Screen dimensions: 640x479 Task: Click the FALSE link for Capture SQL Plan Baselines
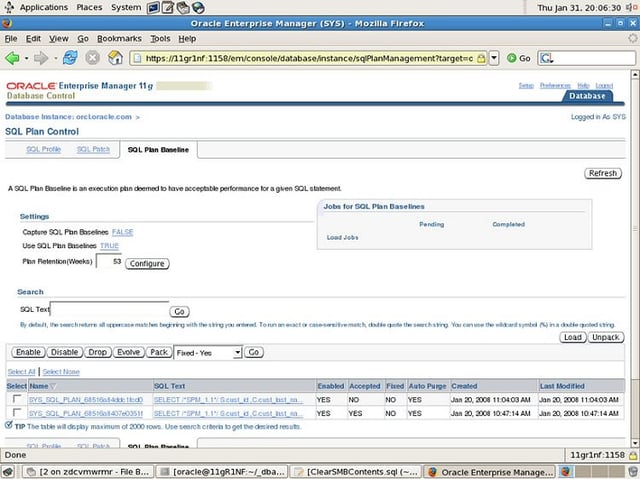click(x=122, y=232)
